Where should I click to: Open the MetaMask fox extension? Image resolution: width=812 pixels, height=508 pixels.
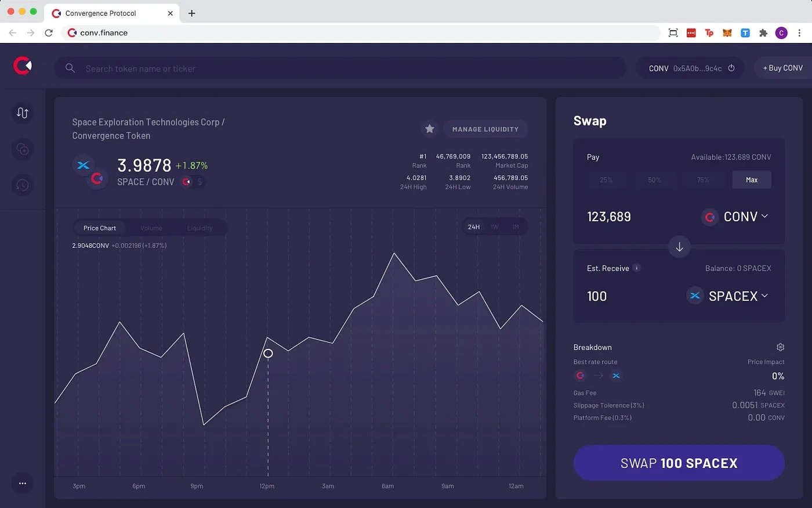[x=727, y=33]
